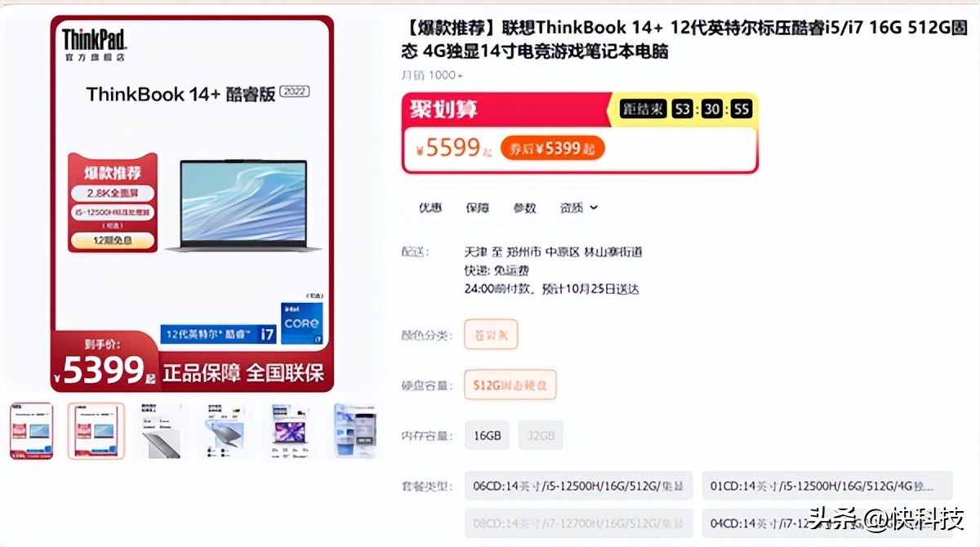Click the 距结束 countdown timer
Screen dimensions: 980x547
point(686,109)
